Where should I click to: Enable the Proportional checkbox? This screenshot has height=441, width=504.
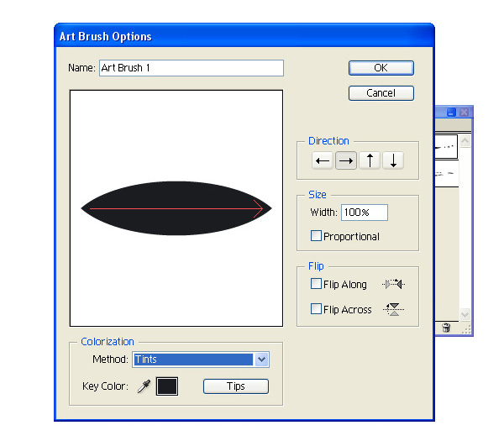(317, 237)
